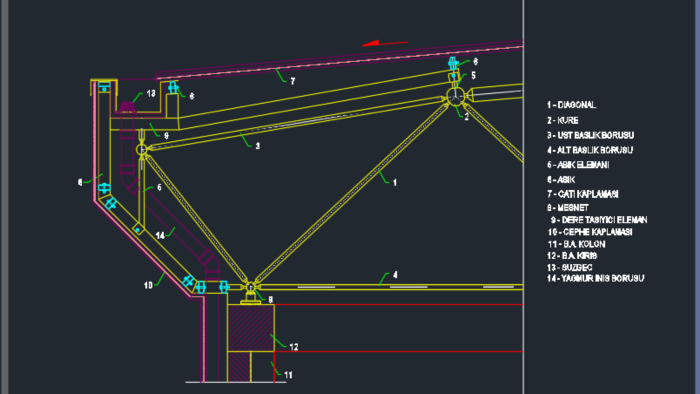
Task: Select callout number 4 above lower chord pipe
Action: pos(395,275)
